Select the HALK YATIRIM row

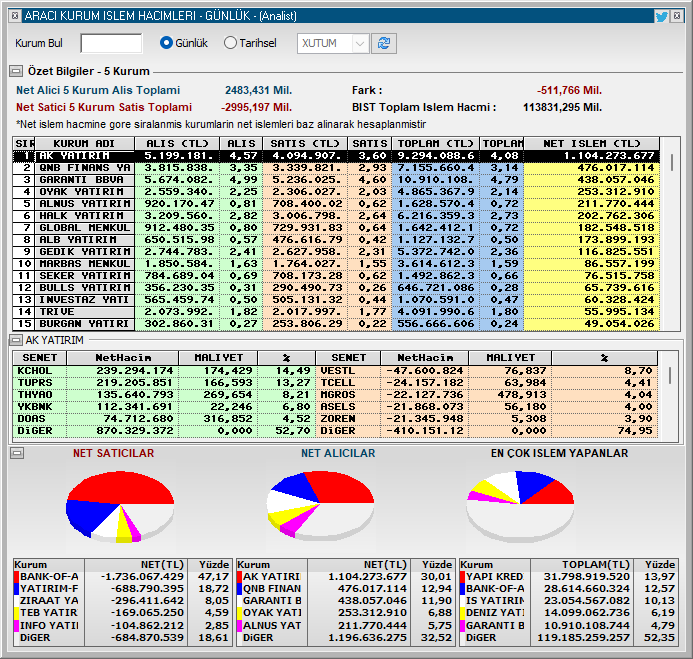336,216
